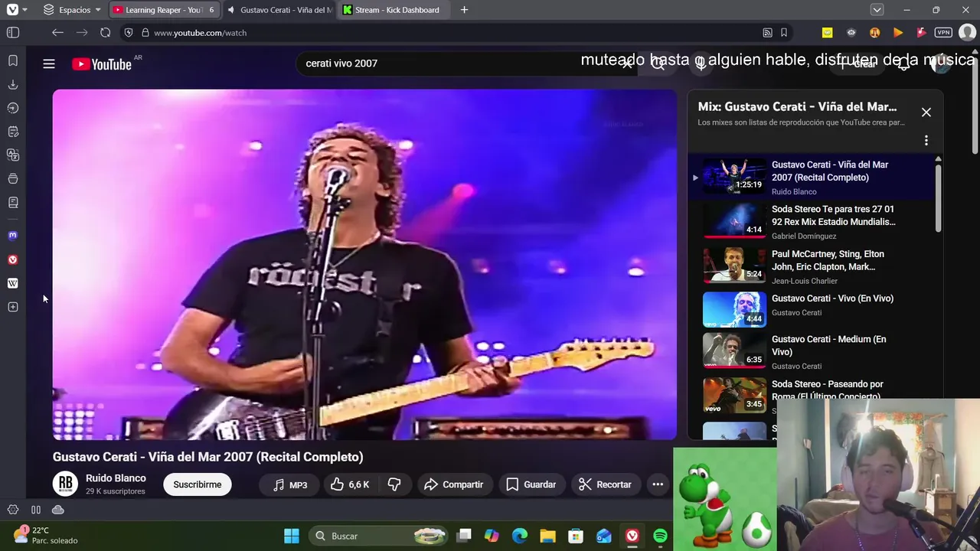The height and width of the screenshot is (551, 980).
Task: Open the orange play extension icon
Action: point(898,33)
